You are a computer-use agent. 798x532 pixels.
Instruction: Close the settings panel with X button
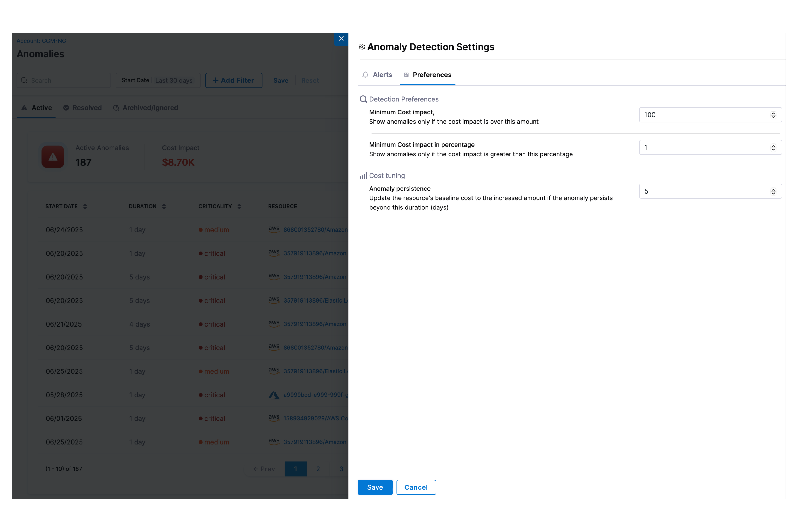coord(341,39)
